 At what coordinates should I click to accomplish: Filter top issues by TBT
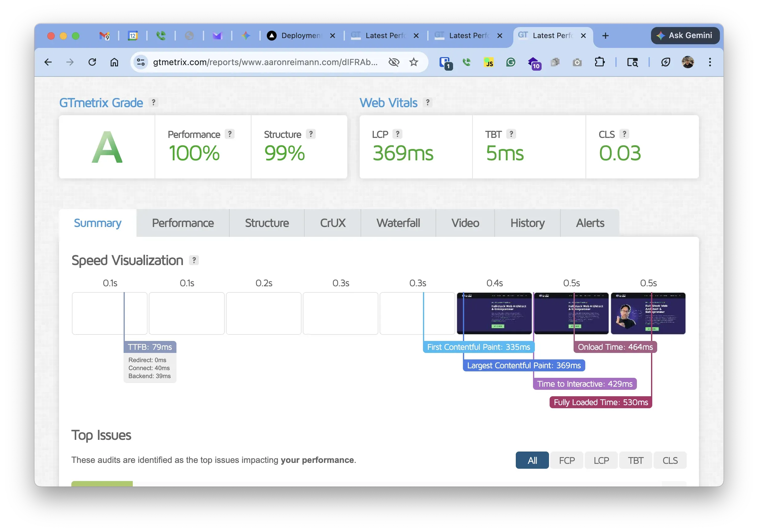pyautogui.click(x=636, y=460)
